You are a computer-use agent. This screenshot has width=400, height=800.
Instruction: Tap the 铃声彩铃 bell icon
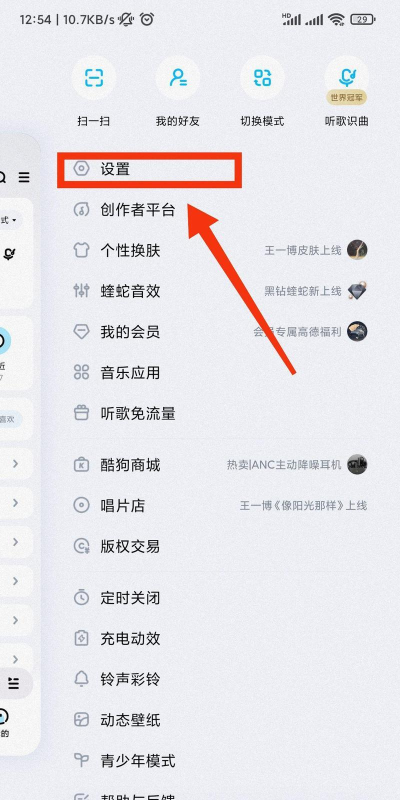pyautogui.click(x=82, y=679)
